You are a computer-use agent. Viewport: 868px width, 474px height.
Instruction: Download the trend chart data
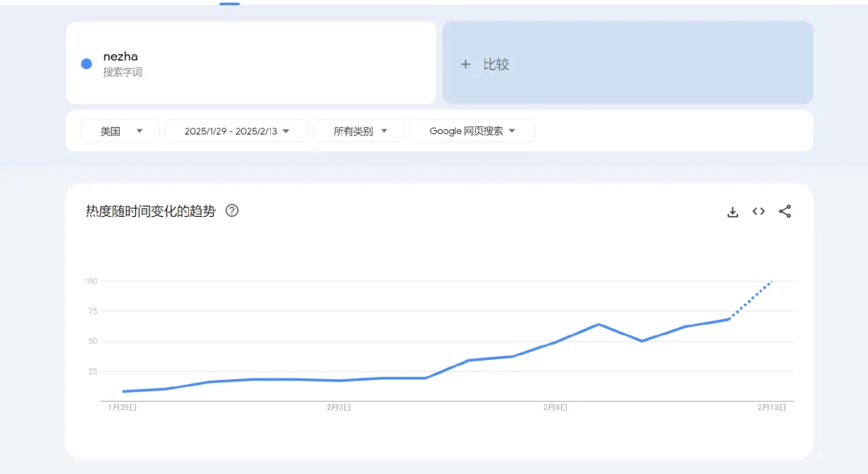(x=732, y=212)
